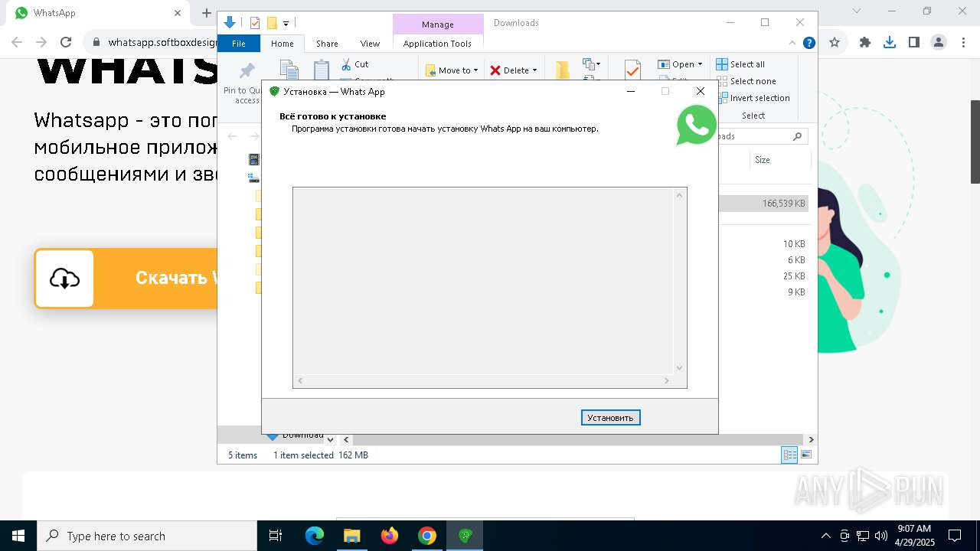
Task: Select file row sized 166,539 KB
Action: click(x=763, y=204)
